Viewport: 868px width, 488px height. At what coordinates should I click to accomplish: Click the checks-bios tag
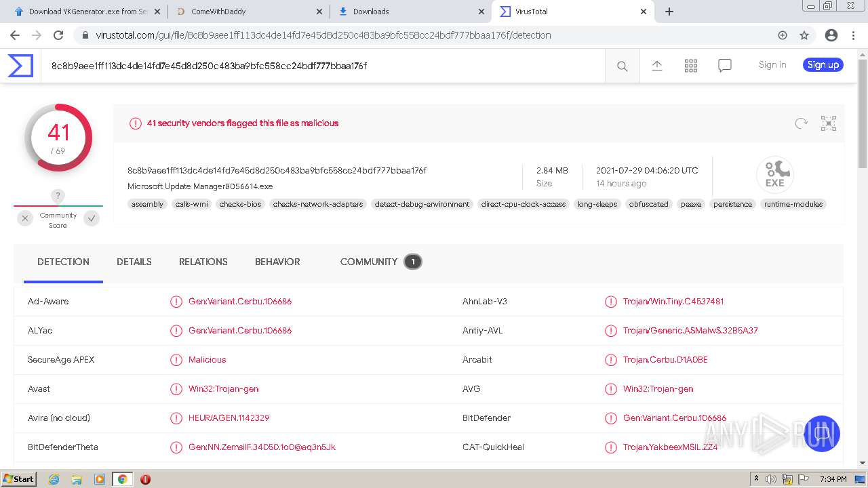click(x=240, y=204)
